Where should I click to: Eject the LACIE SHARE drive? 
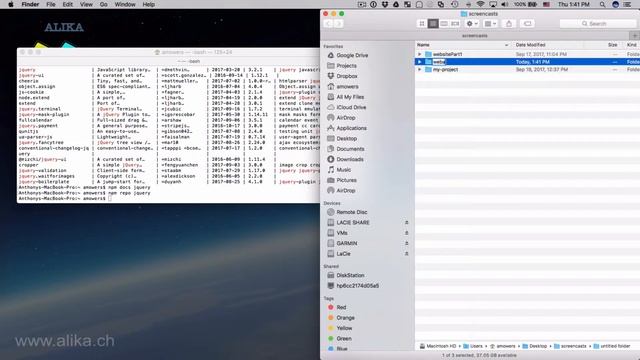[407, 222]
